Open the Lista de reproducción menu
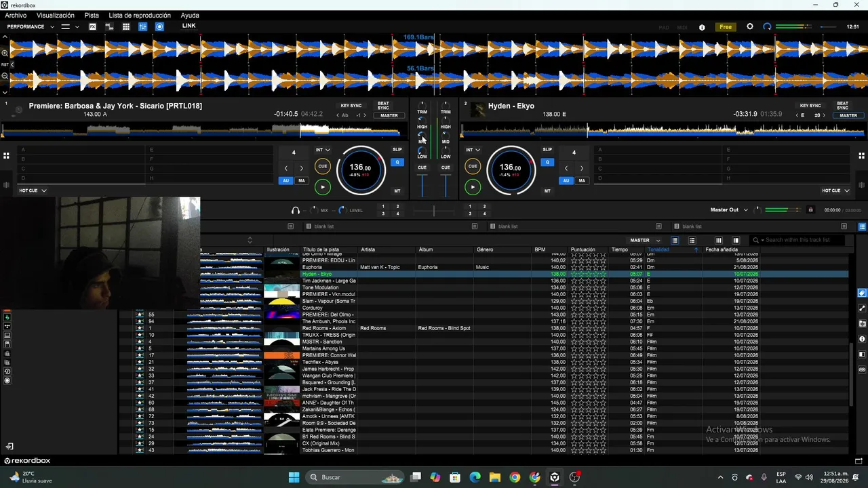Viewport: 868px width, 488px height. click(x=140, y=15)
